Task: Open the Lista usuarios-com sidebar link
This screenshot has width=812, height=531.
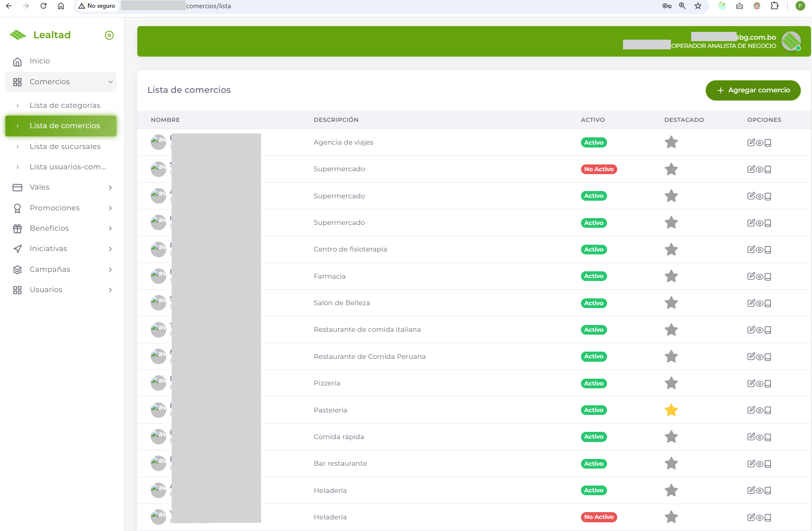Action: [x=68, y=166]
